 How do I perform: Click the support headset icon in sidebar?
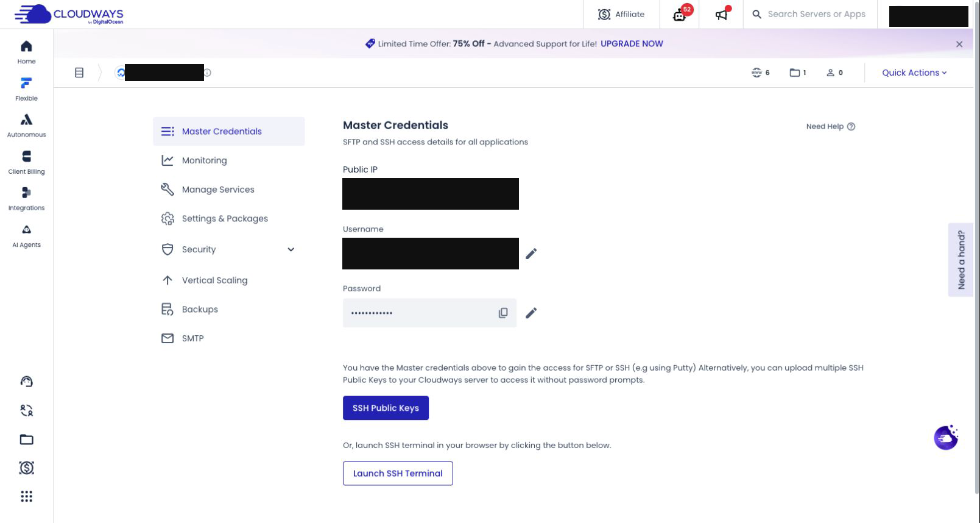pos(26,382)
